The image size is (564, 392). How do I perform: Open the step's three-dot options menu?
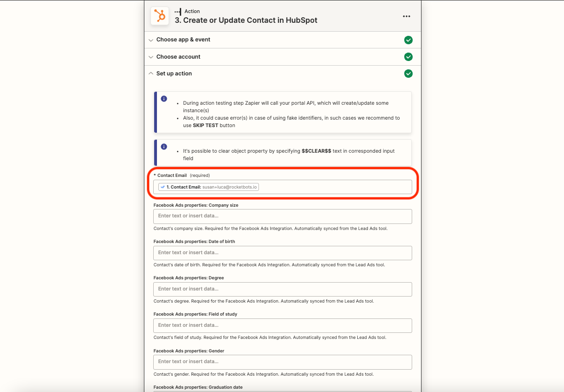pyautogui.click(x=406, y=16)
